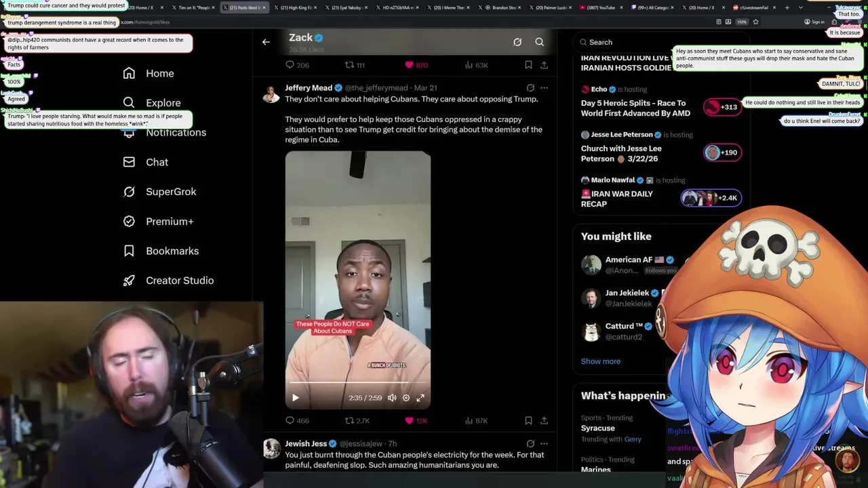Share the Jeffery Mead post
The image size is (868, 488).
544,420
